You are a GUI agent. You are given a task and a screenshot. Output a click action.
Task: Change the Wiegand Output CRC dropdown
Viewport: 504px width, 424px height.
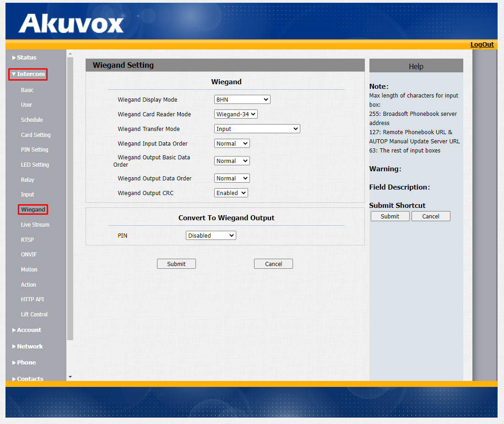[x=231, y=193]
